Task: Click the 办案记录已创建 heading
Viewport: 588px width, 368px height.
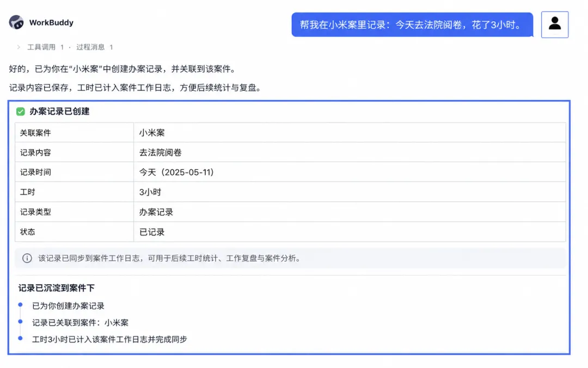Action: (60, 112)
